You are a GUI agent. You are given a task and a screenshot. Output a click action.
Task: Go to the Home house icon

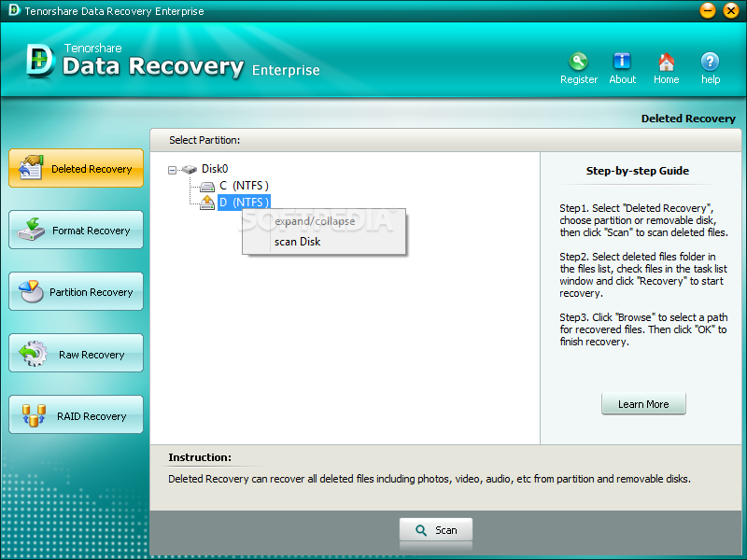point(666,62)
